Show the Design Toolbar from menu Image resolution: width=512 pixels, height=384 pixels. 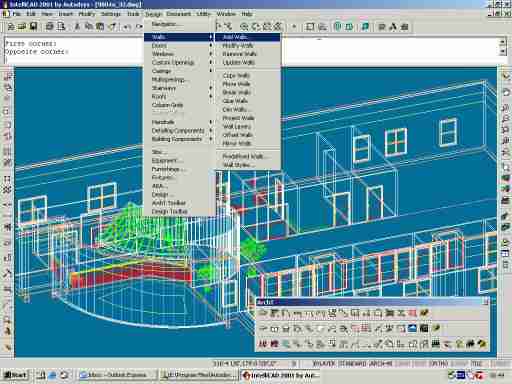click(x=179, y=212)
